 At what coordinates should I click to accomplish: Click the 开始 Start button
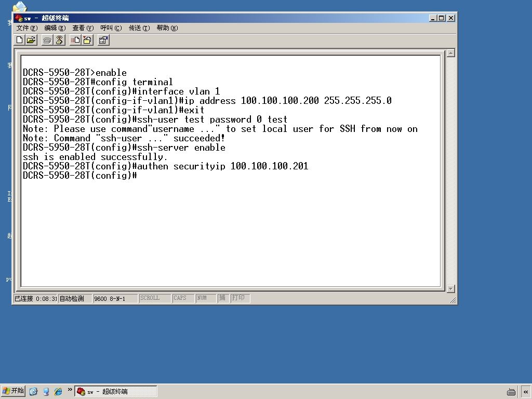point(13,391)
